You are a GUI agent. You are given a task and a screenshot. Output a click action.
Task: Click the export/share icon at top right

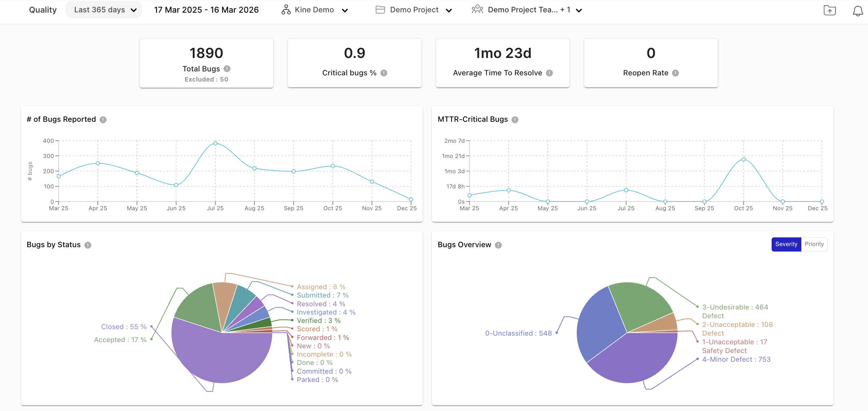click(830, 11)
